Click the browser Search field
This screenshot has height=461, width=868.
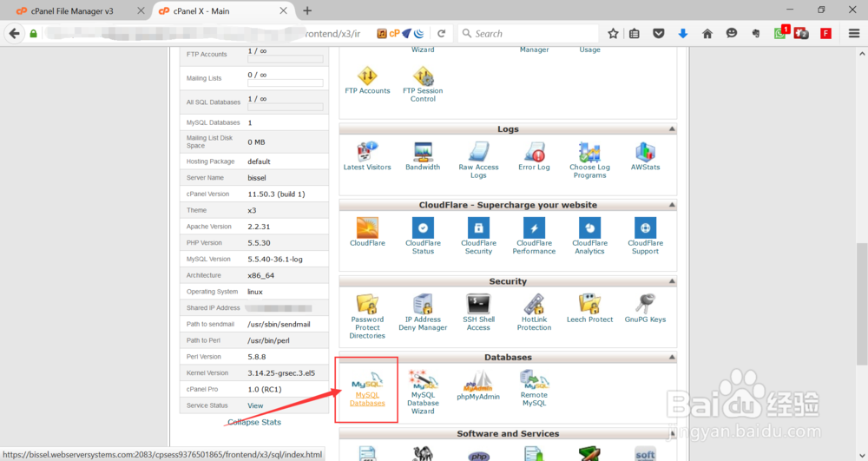click(x=529, y=34)
